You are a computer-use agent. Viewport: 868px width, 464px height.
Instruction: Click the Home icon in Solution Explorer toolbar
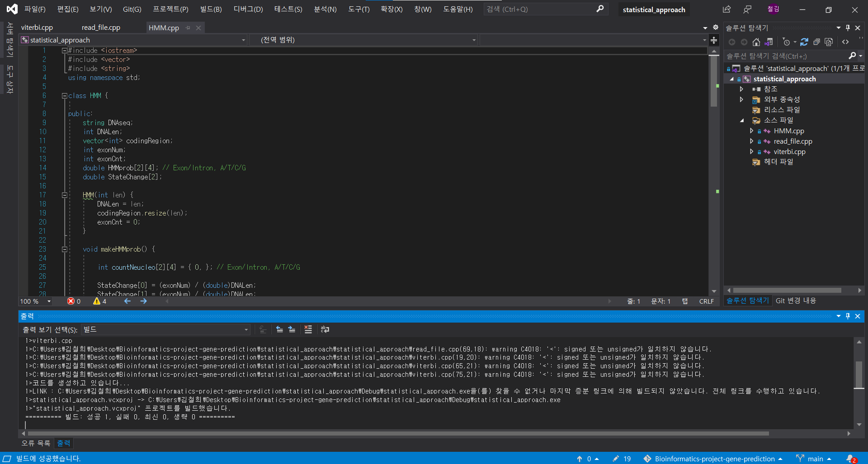756,42
